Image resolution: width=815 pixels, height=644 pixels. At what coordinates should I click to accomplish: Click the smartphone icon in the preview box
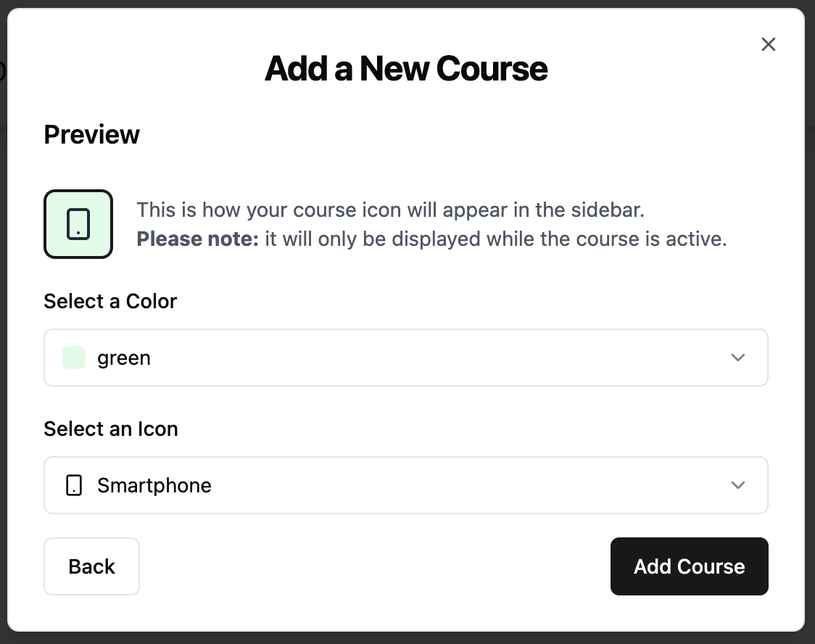[x=78, y=223]
